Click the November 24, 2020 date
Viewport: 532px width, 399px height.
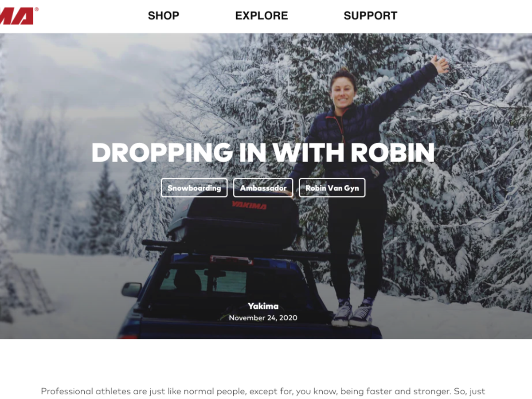click(x=263, y=318)
